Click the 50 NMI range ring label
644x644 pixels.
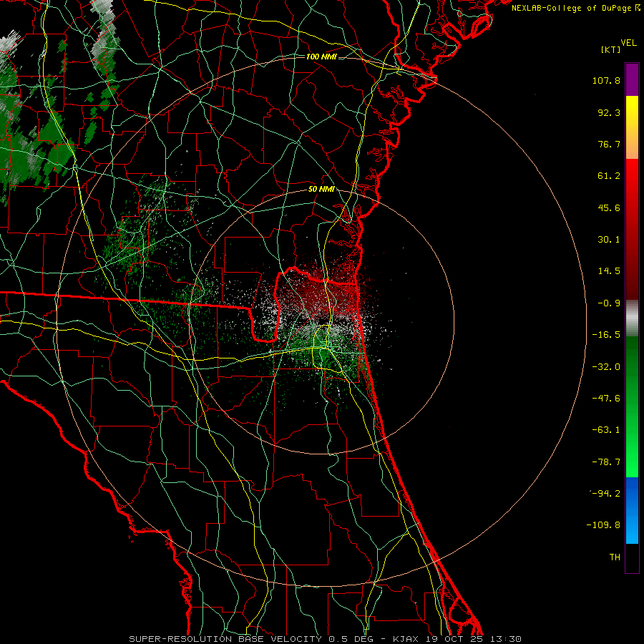click(x=321, y=190)
